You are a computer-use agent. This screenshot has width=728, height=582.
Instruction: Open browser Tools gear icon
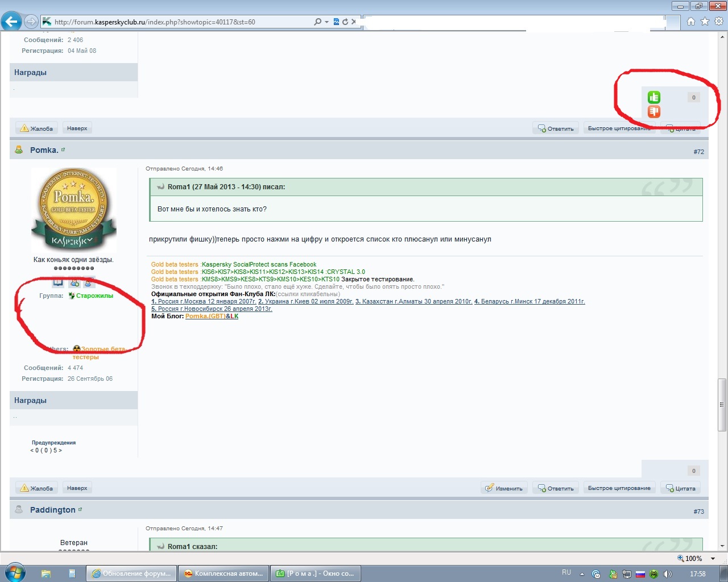719,22
